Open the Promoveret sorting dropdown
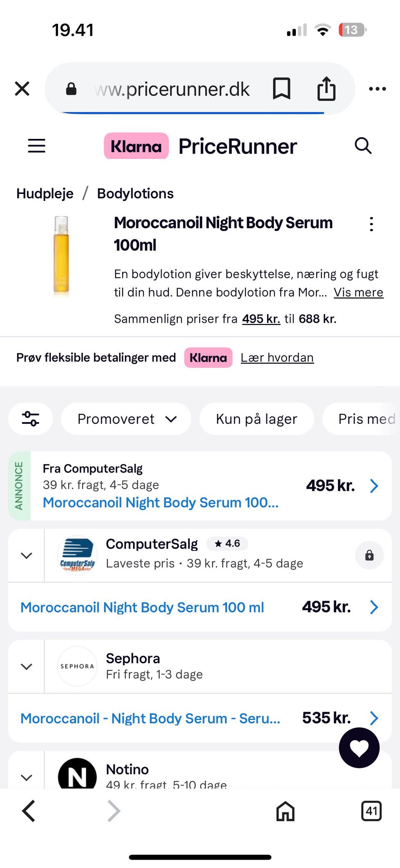Screen dimensions: 400x868 point(126,419)
